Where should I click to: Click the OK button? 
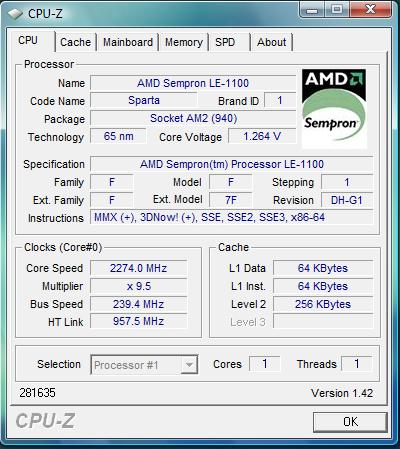[x=350, y=422]
